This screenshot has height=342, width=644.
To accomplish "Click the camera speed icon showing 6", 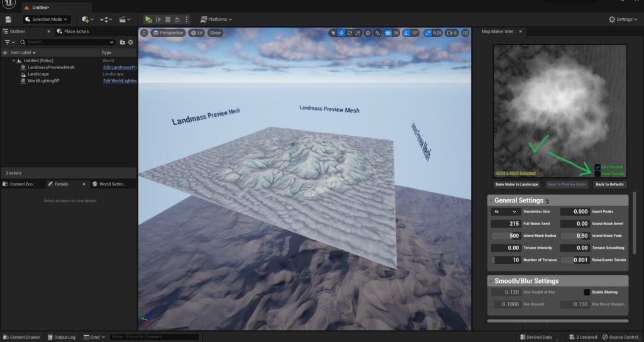I will click(452, 33).
